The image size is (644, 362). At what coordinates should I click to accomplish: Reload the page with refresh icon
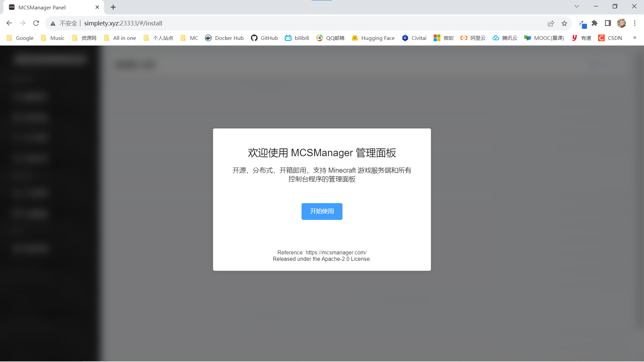coord(36,23)
